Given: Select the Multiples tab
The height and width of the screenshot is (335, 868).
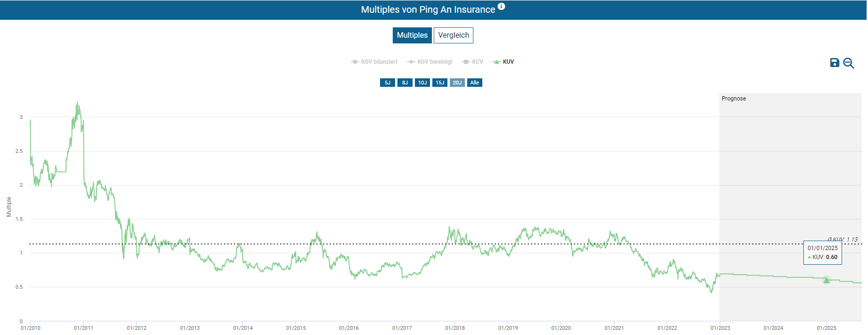Looking at the screenshot, I should tap(412, 35).
